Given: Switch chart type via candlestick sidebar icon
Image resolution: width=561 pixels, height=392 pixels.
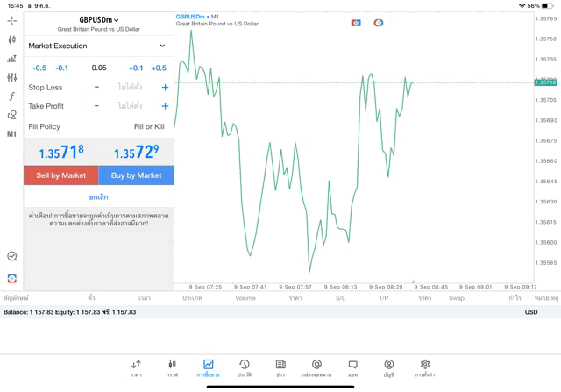Looking at the screenshot, I should pyautogui.click(x=12, y=39).
